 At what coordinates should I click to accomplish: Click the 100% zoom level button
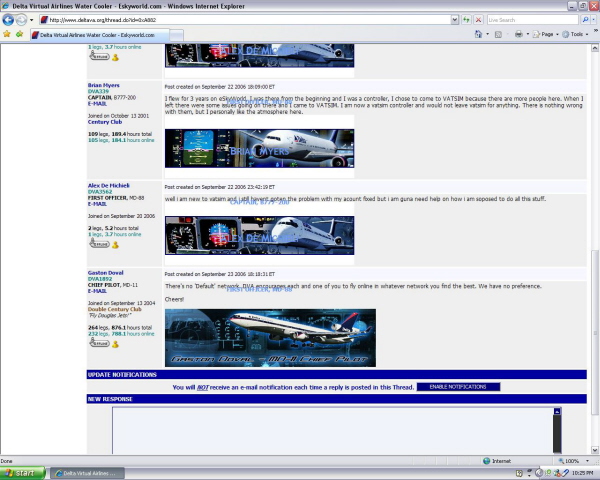tap(569, 461)
